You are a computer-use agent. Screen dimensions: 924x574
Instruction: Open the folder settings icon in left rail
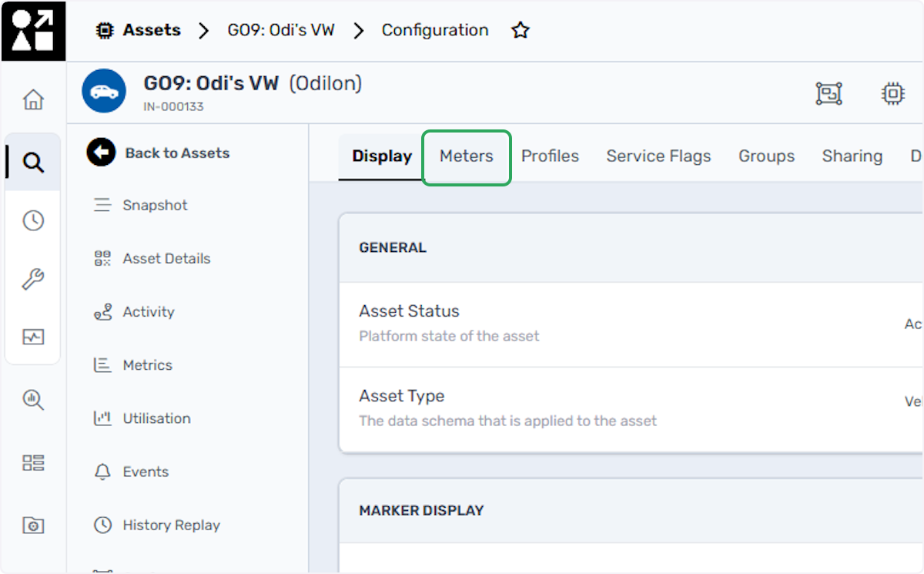[x=33, y=525]
